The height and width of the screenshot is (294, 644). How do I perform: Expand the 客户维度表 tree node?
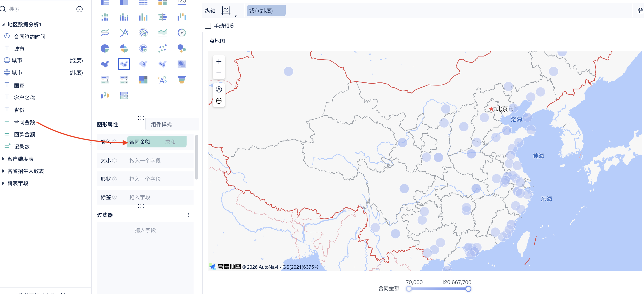3,159
